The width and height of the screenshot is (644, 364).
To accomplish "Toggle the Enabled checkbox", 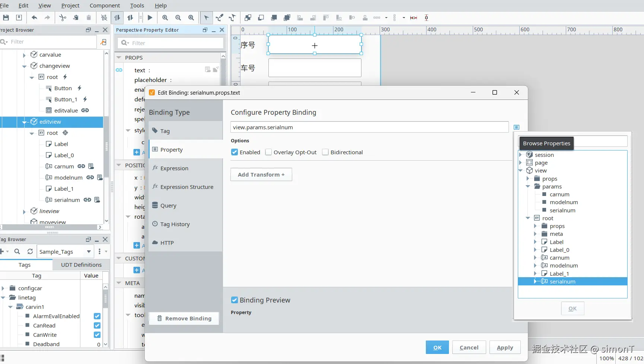I will pos(235,152).
